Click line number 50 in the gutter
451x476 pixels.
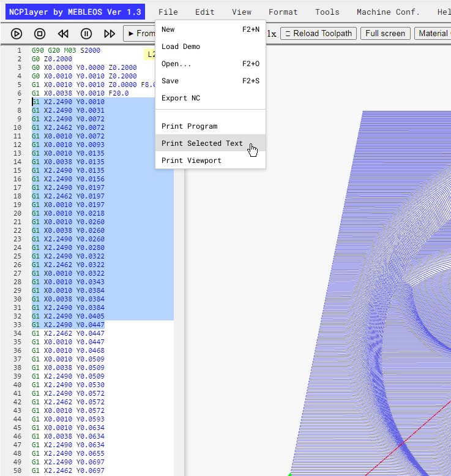click(x=17, y=470)
